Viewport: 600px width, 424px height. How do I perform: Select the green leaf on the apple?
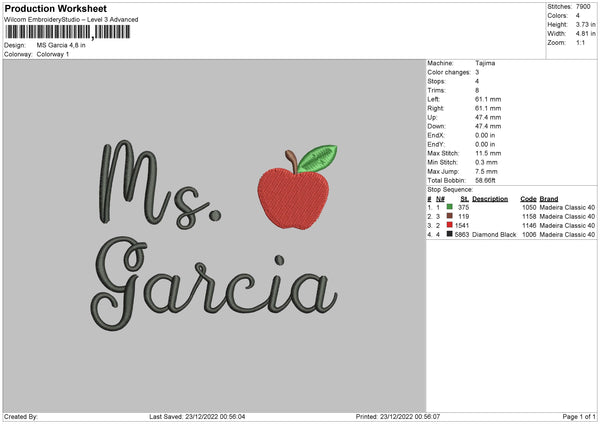[317, 157]
